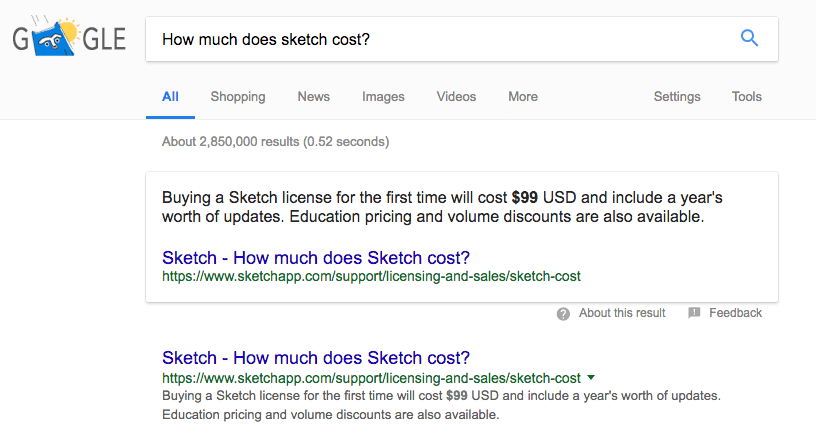Viewport: 816px width, 445px height.
Task: Click the feedback flag icon
Action: tap(694, 313)
